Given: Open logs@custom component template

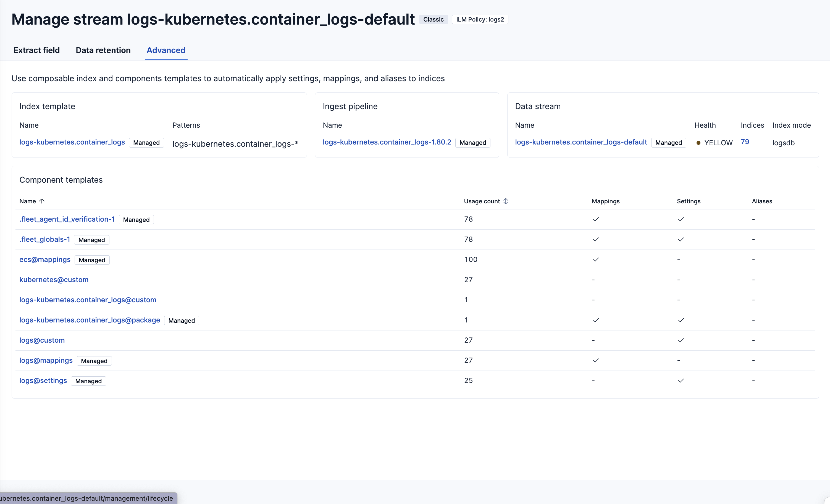Looking at the screenshot, I should pos(42,340).
